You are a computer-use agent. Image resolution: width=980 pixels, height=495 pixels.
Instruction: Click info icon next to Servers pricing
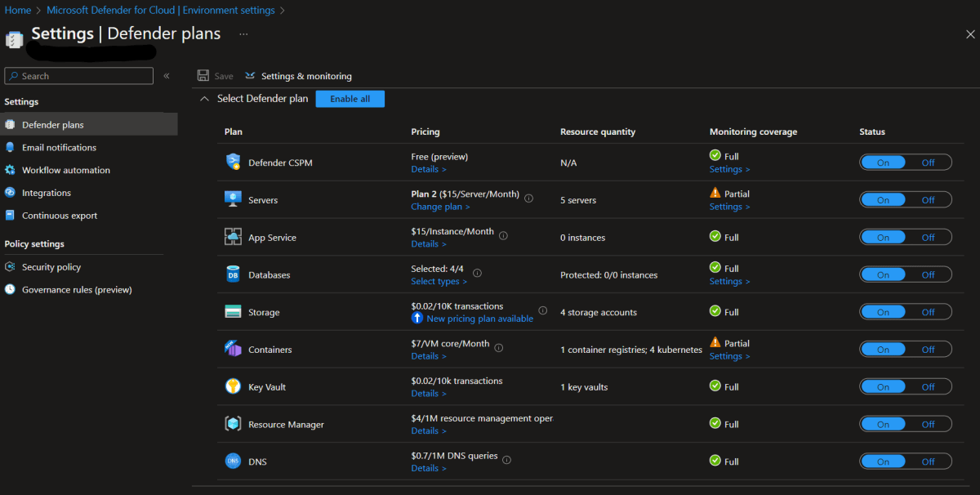(528, 198)
